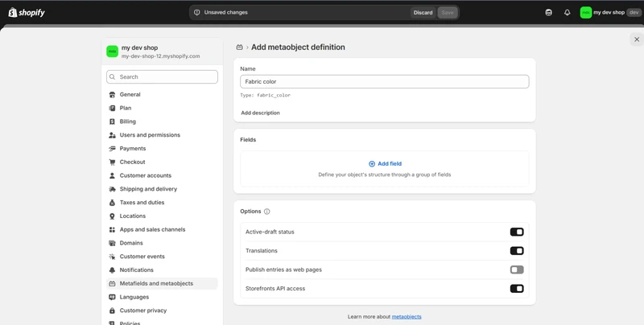Click the General settings store icon
This screenshot has height=325, width=644.
pos(112,94)
